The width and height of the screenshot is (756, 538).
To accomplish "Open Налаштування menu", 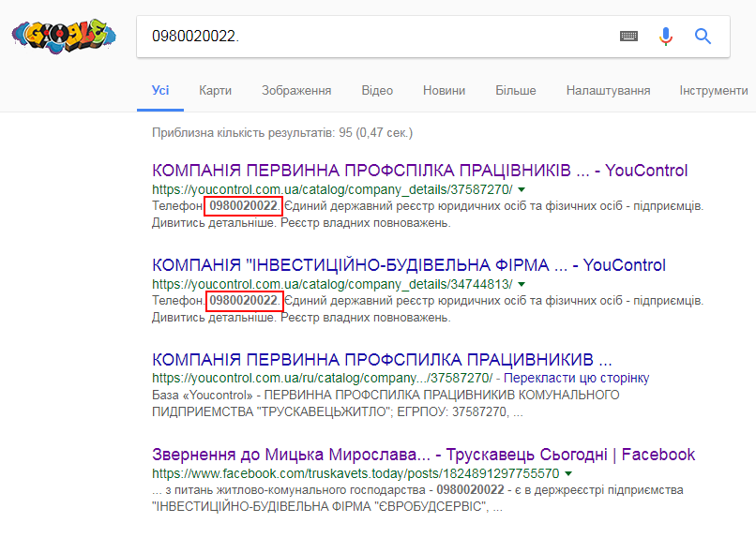I will pos(608,91).
